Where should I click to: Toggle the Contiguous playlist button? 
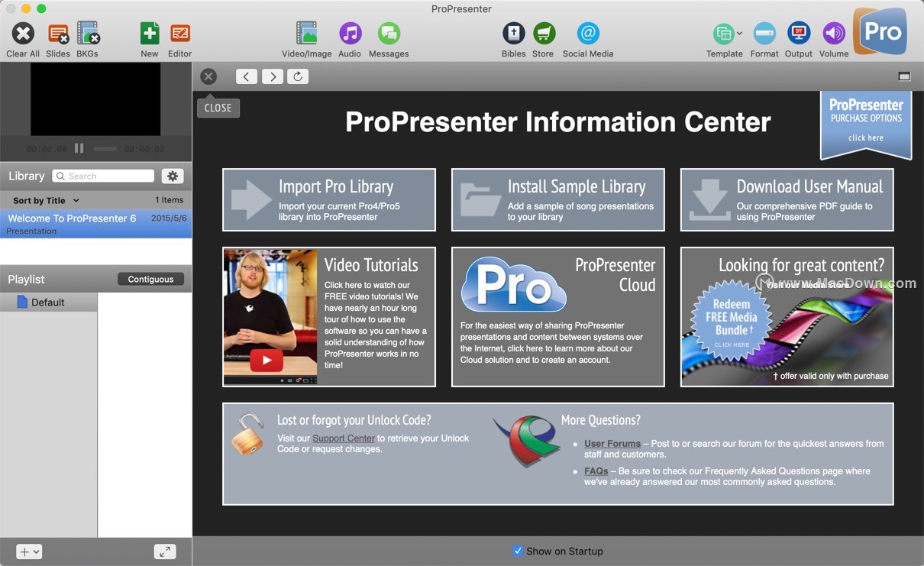tap(150, 280)
